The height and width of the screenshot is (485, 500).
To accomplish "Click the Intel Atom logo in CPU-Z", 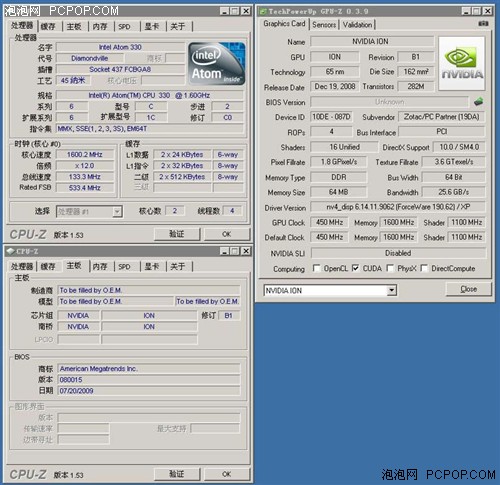I will 217,63.
